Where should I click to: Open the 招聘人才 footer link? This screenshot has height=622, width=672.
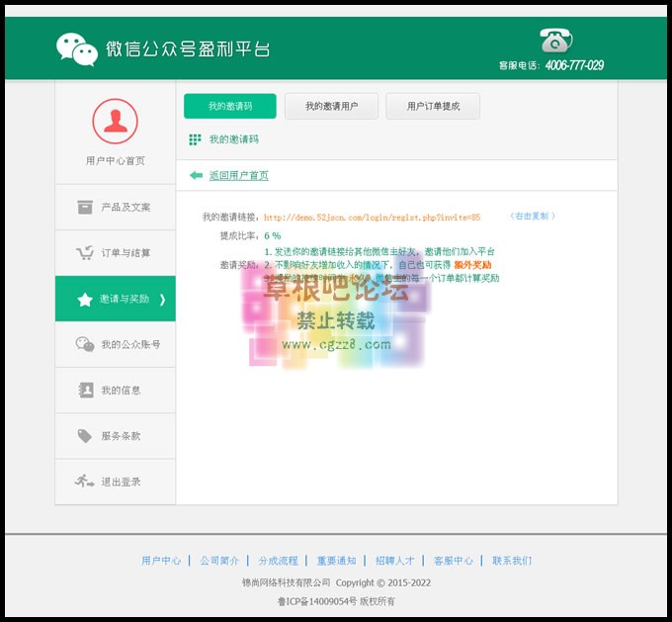click(x=394, y=561)
